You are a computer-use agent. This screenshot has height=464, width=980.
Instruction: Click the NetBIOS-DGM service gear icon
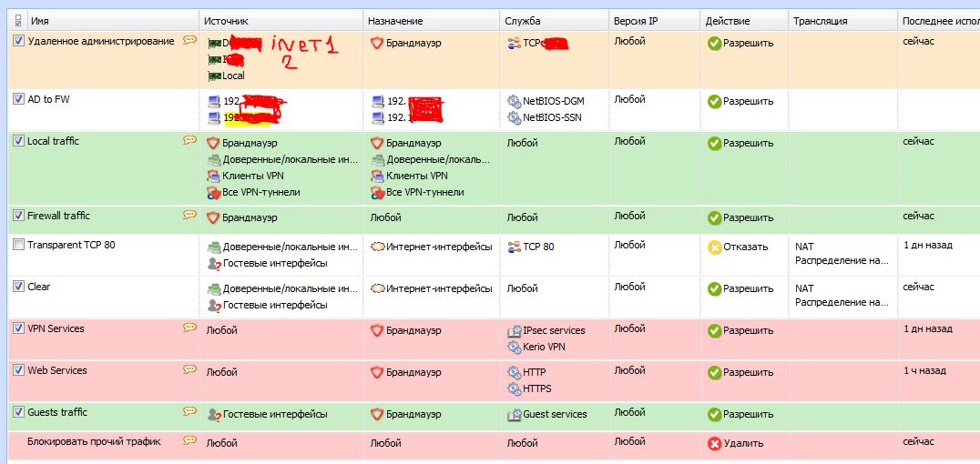[x=514, y=101]
